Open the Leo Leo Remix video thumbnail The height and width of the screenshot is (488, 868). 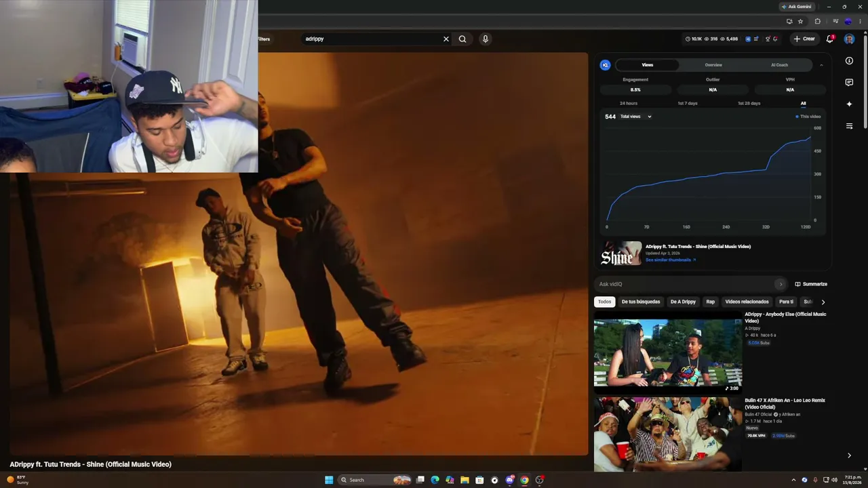pyautogui.click(x=668, y=434)
